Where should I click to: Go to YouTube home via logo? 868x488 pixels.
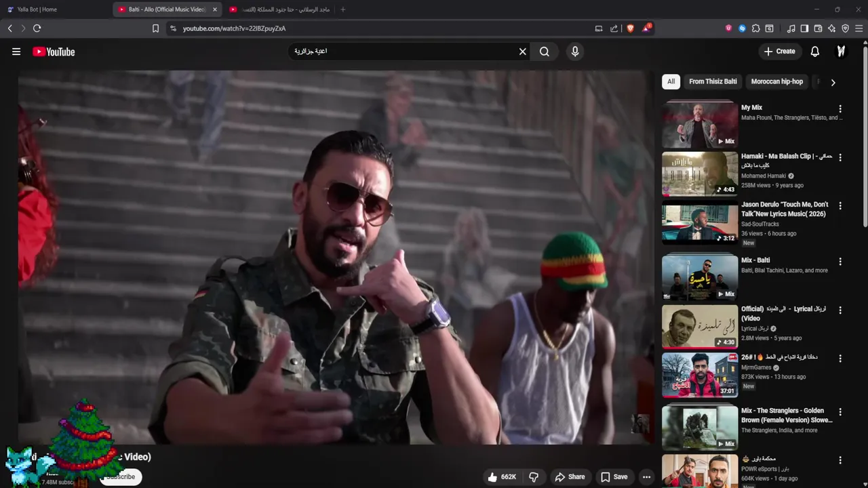point(54,52)
